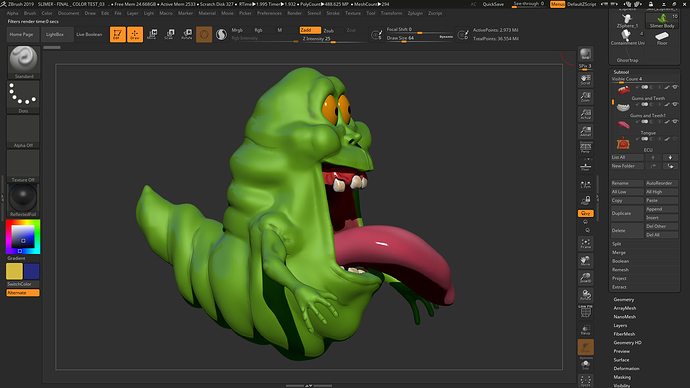Expand the FiberMesh subpalette
Image resolution: width=690 pixels, height=388 pixels.
coord(624,334)
